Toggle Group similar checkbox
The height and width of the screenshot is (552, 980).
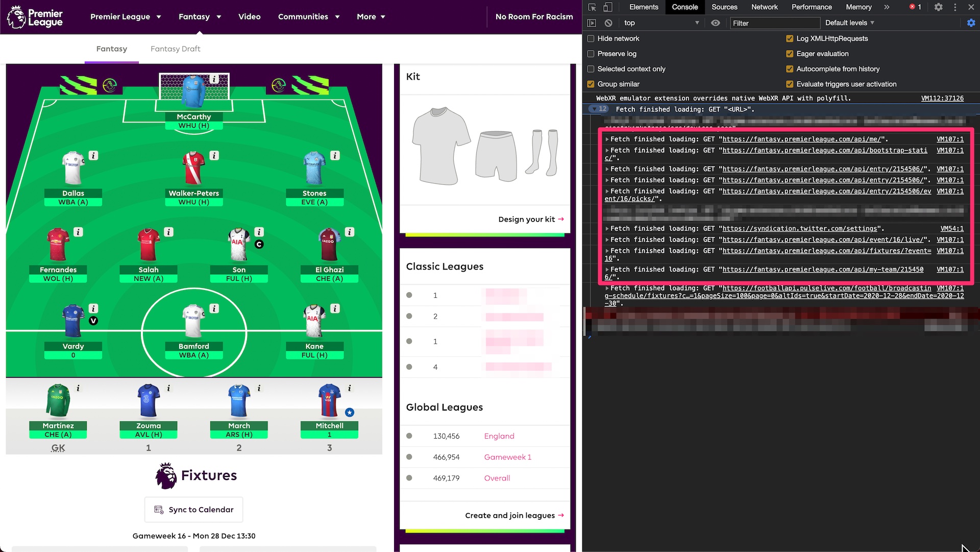coord(591,83)
